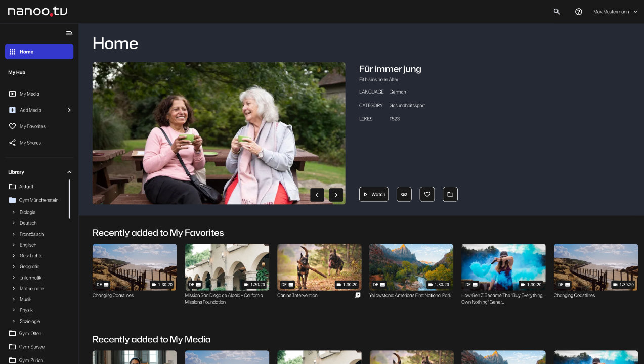Click the nanoo.tv logo

tap(37, 11)
